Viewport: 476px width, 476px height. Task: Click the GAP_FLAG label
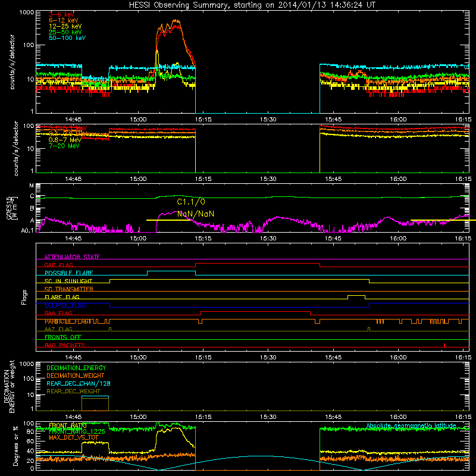point(59,265)
